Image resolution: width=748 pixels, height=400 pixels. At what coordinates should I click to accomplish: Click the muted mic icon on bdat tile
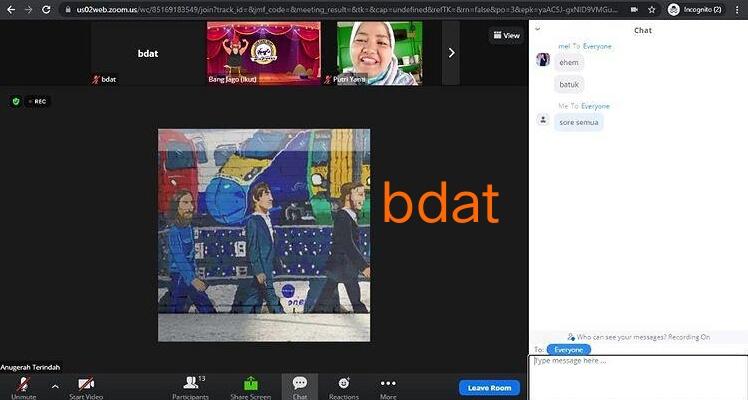(x=95, y=80)
